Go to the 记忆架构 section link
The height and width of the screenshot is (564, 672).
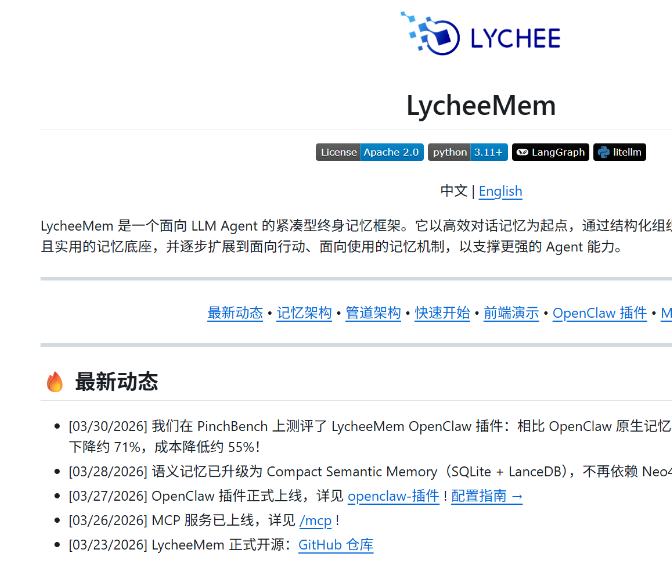click(x=304, y=313)
